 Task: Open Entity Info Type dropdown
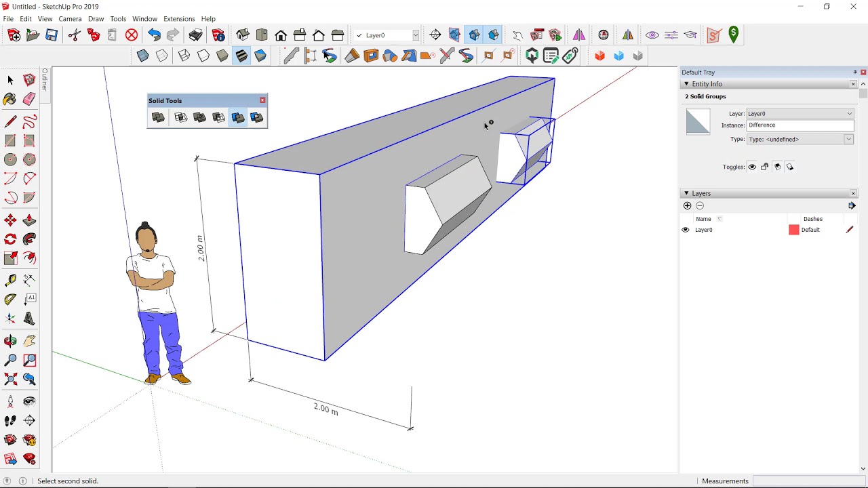point(848,139)
